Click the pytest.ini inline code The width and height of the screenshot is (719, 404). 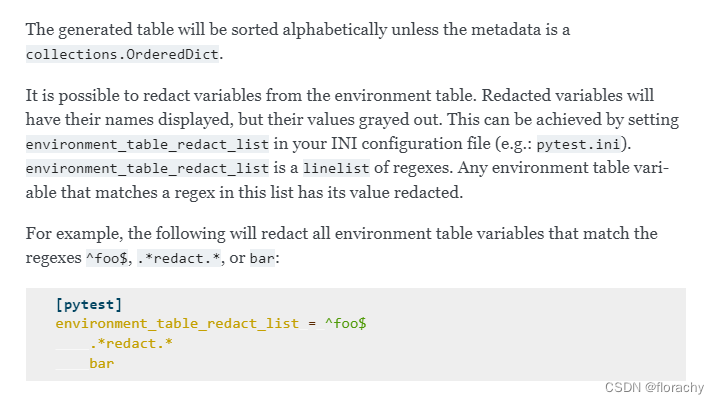point(578,144)
